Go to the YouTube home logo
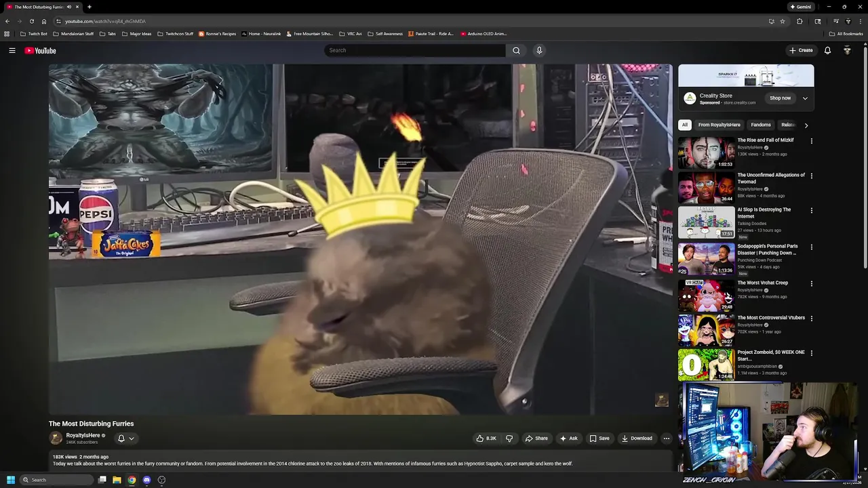 [40, 51]
